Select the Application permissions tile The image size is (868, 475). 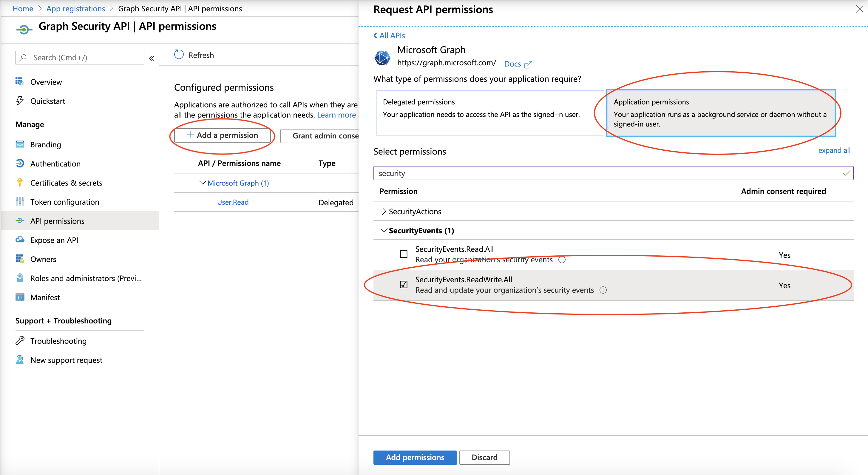coord(721,113)
